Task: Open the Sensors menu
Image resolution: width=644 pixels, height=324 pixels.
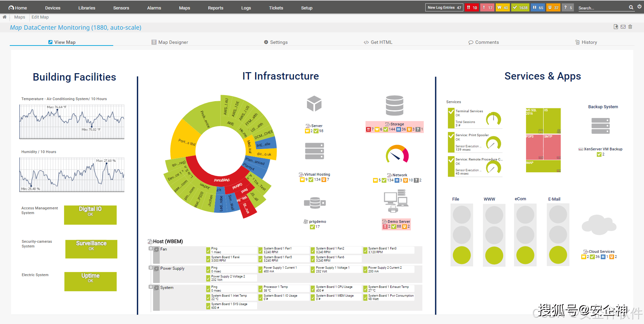Action: pyautogui.click(x=121, y=8)
